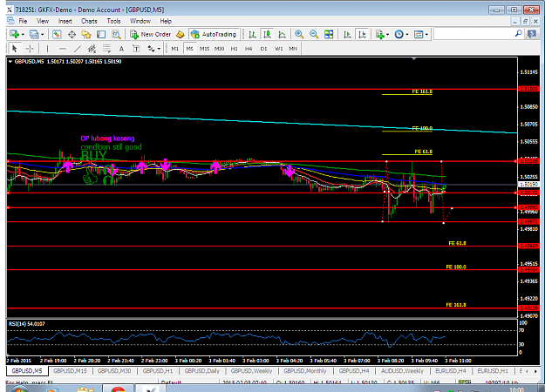Open the MetaEditor book icon
The height and width of the screenshot is (392, 545).
tap(180, 34)
